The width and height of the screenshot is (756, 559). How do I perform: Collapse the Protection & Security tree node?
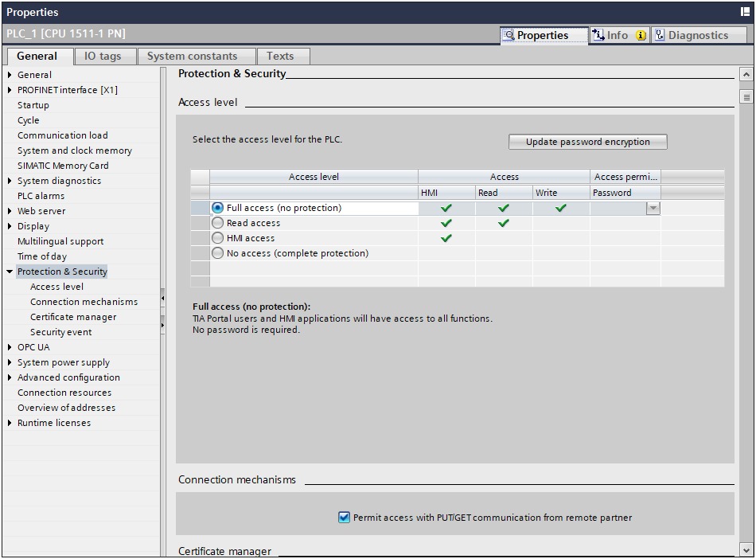pos(10,272)
